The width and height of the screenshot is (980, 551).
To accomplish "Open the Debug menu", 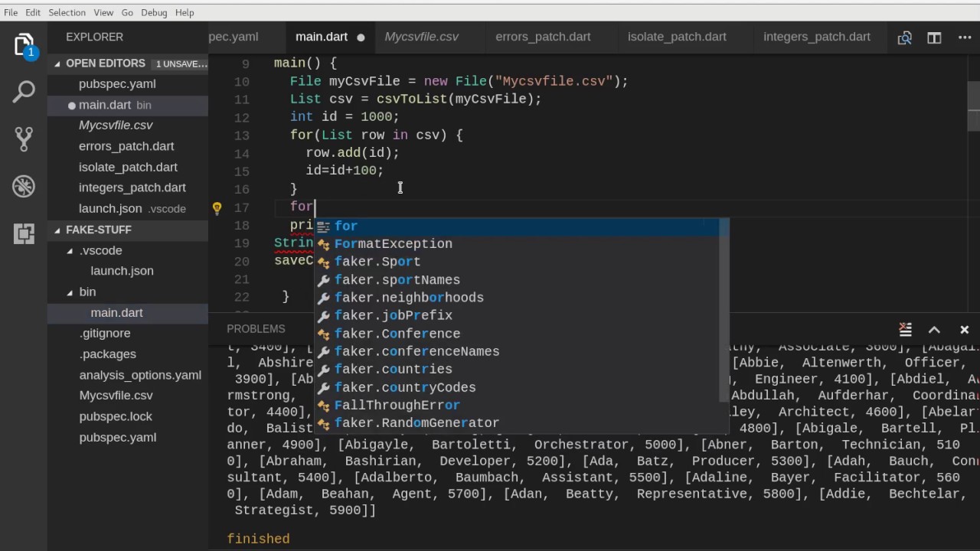I will (x=154, y=12).
